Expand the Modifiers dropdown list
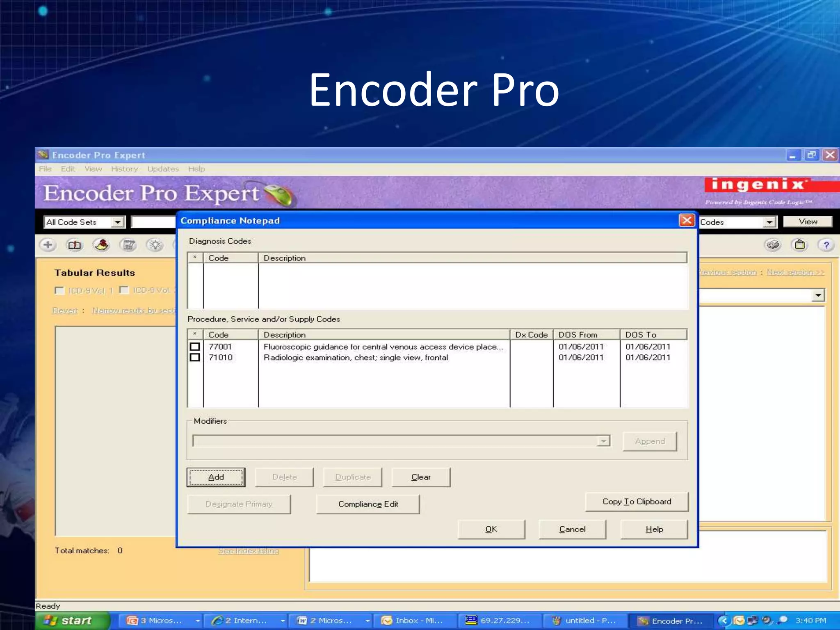 tap(603, 441)
